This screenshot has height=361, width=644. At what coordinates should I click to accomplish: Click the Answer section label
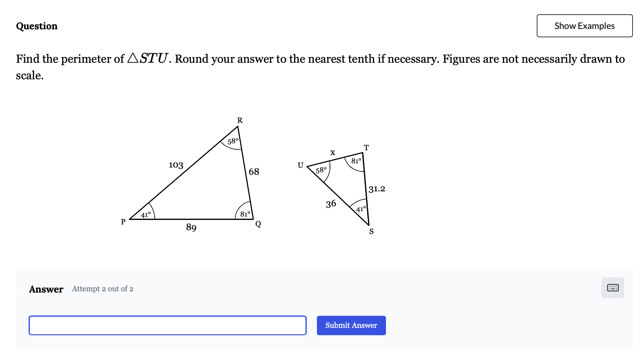click(x=46, y=289)
